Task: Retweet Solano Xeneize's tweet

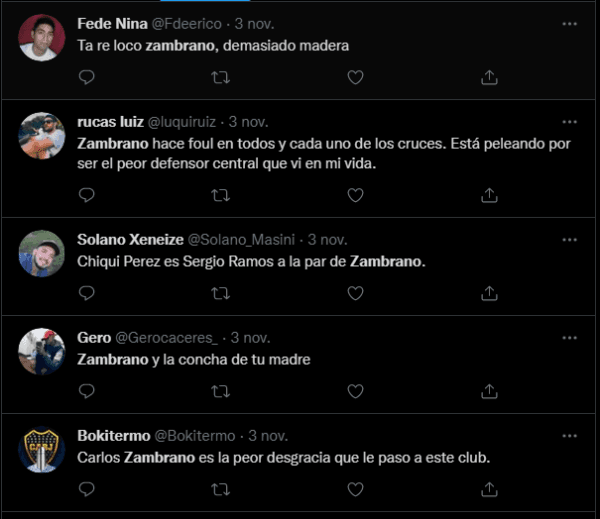Action: pos(220,293)
